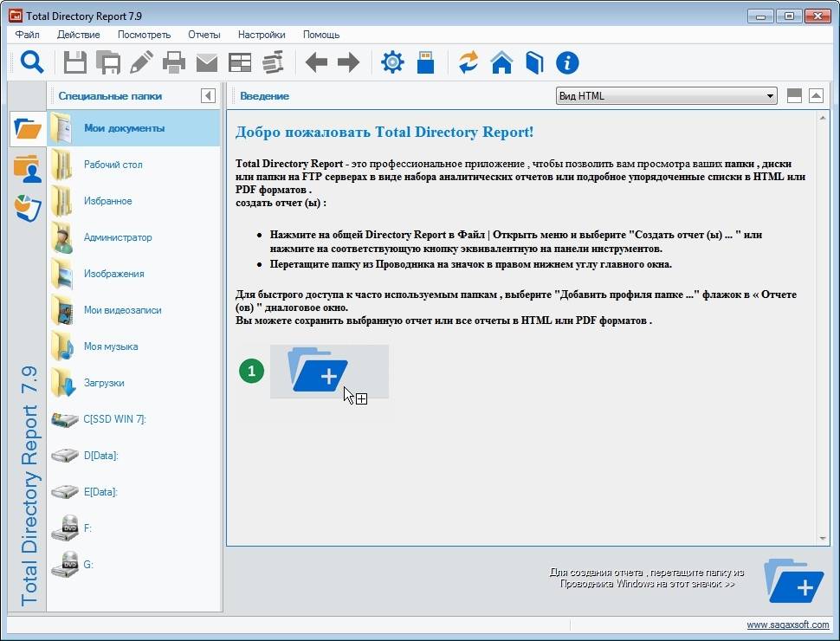Viewport: 840px width, 641px height.
Task: Click scrollbar down arrow in introduction pane
Action: [x=823, y=539]
